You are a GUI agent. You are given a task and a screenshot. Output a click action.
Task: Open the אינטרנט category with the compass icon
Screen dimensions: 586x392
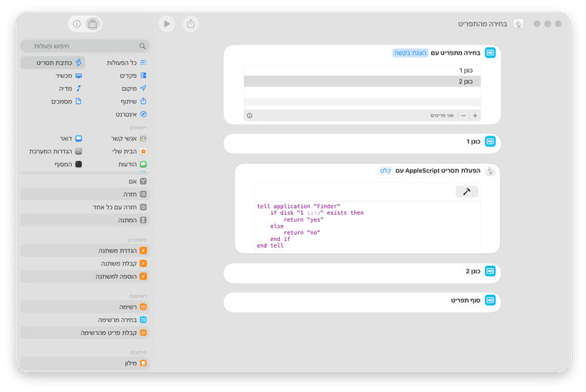(122, 114)
